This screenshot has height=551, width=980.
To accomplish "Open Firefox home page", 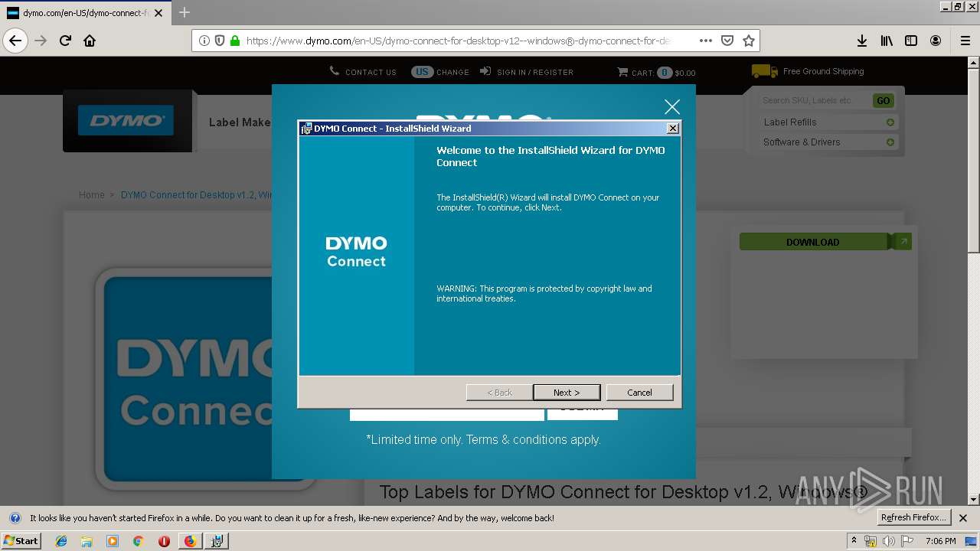I will point(90,41).
